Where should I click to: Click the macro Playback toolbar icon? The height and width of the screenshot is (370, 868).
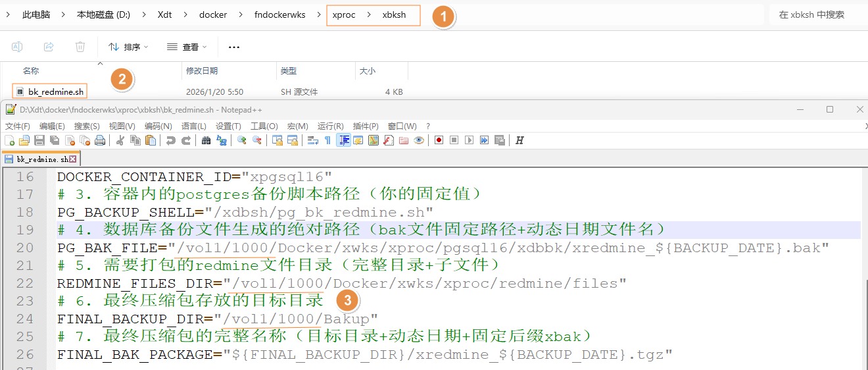tap(469, 140)
